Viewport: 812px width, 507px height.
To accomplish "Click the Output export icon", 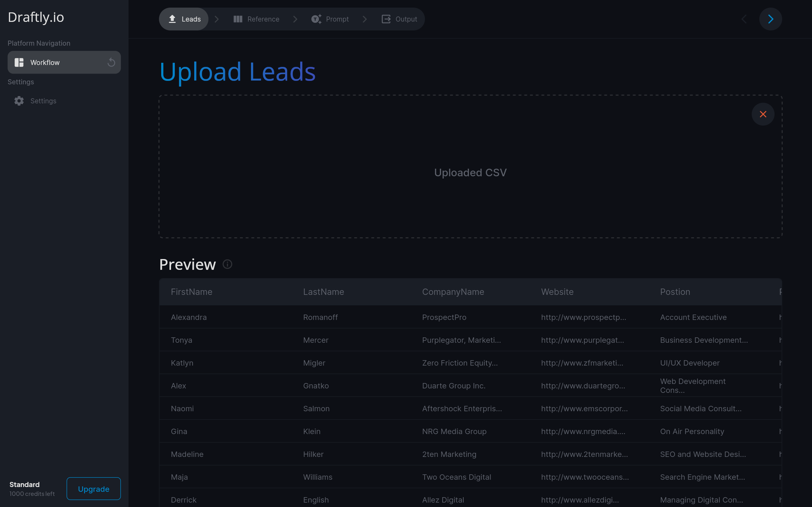I will click(x=386, y=19).
